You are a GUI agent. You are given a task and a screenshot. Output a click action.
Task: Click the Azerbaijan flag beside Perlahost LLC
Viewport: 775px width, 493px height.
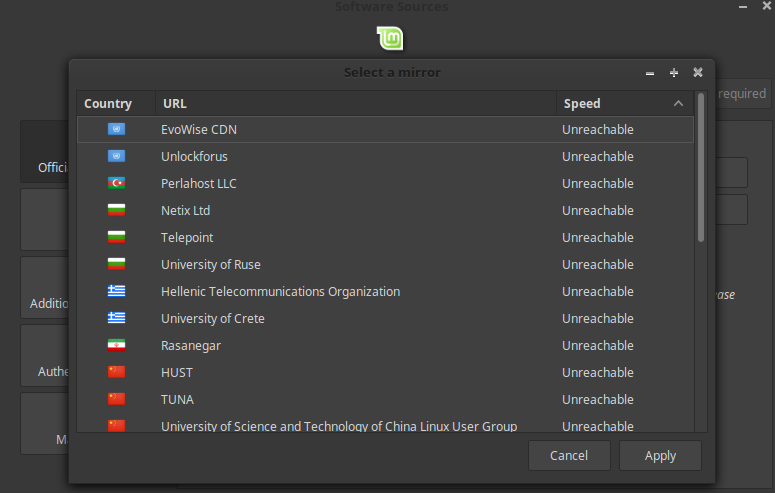point(117,183)
